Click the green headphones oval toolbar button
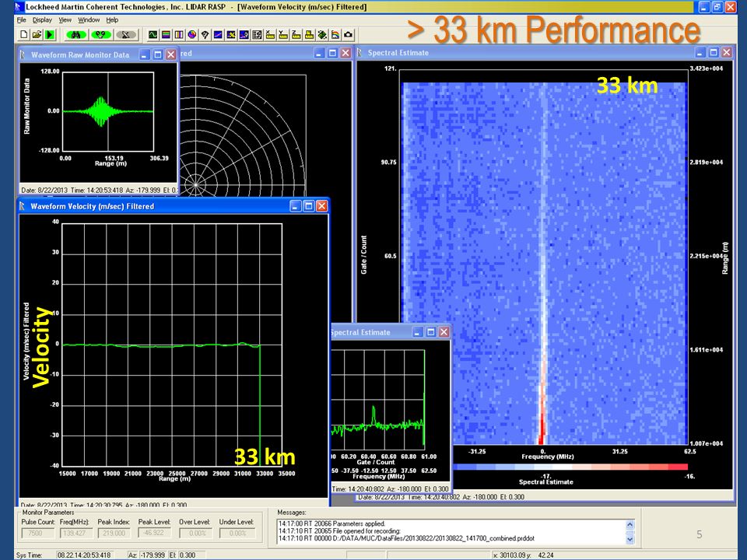Screen dimensions: 747x560 [x=100, y=35]
